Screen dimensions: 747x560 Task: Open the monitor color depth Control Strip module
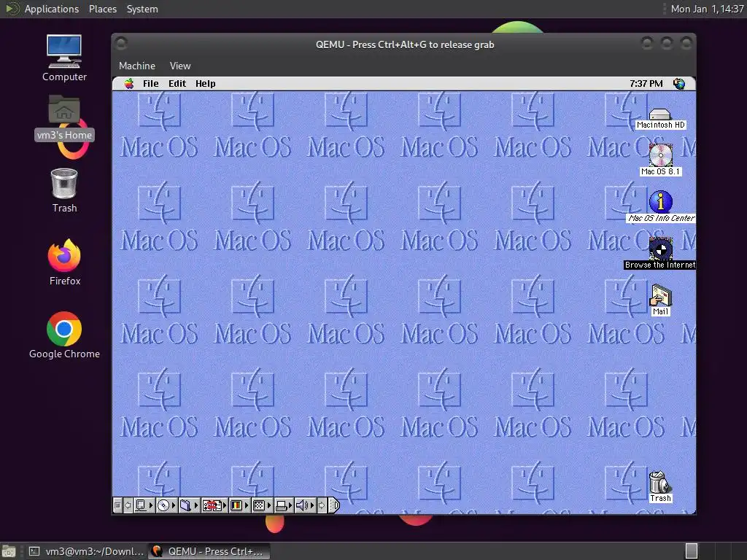[240, 505]
